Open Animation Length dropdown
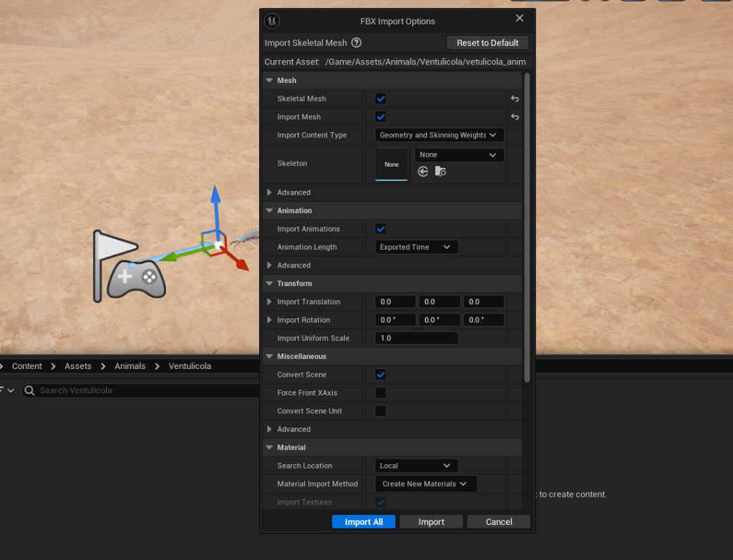 416,247
